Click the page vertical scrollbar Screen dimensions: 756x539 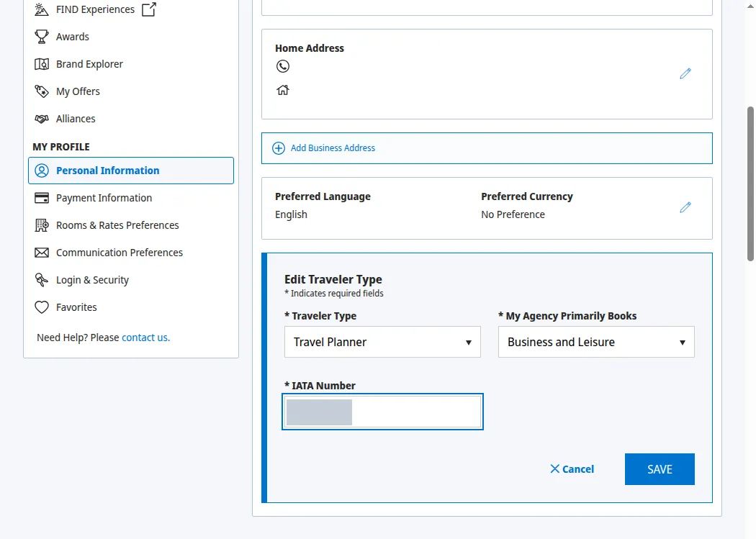point(750,184)
